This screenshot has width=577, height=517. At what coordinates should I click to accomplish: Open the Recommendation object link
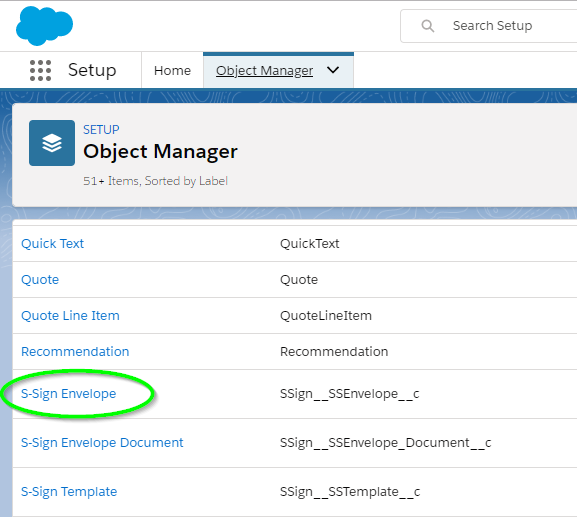(75, 352)
